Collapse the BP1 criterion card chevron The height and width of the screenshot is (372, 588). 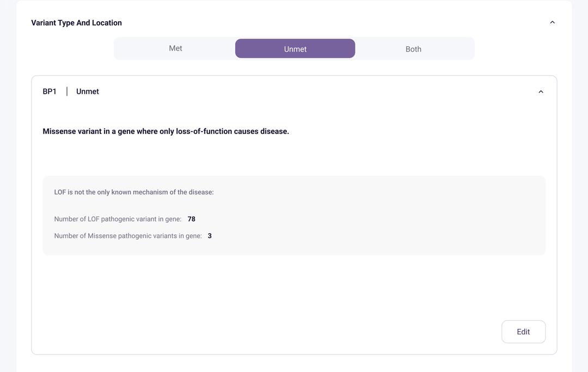tap(541, 92)
